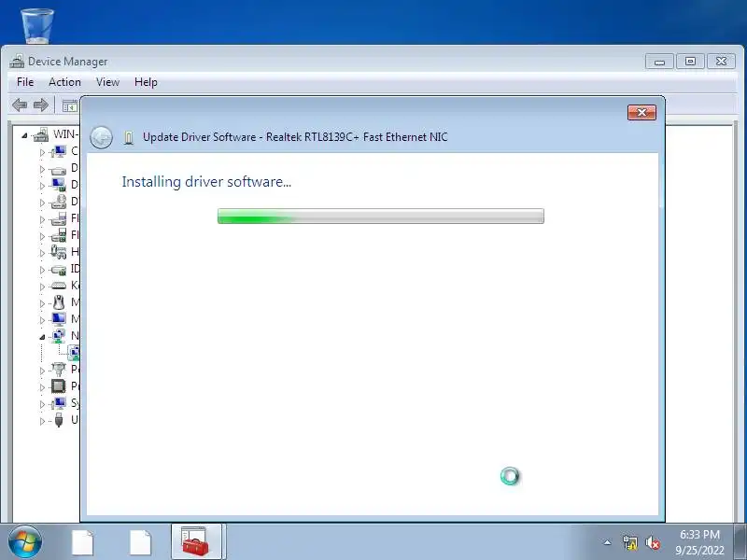Click the Show desktop strip at taskbar end
The image size is (747, 560).
740,542
